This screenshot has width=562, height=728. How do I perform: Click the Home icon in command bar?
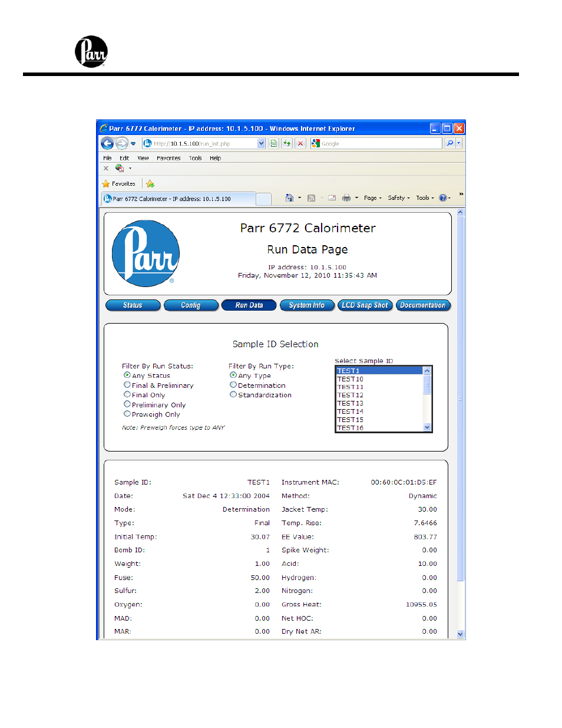(x=289, y=198)
